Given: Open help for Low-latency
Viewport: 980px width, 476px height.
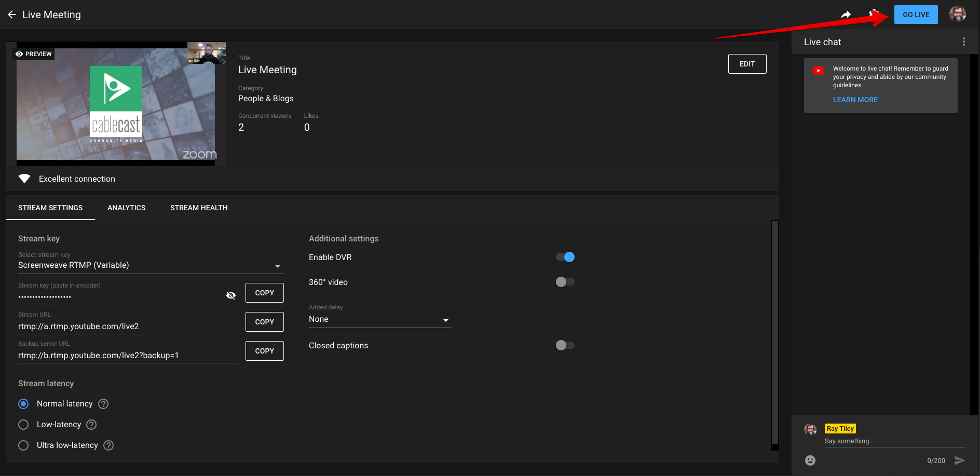Looking at the screenshot, I should tap(91, 425).
